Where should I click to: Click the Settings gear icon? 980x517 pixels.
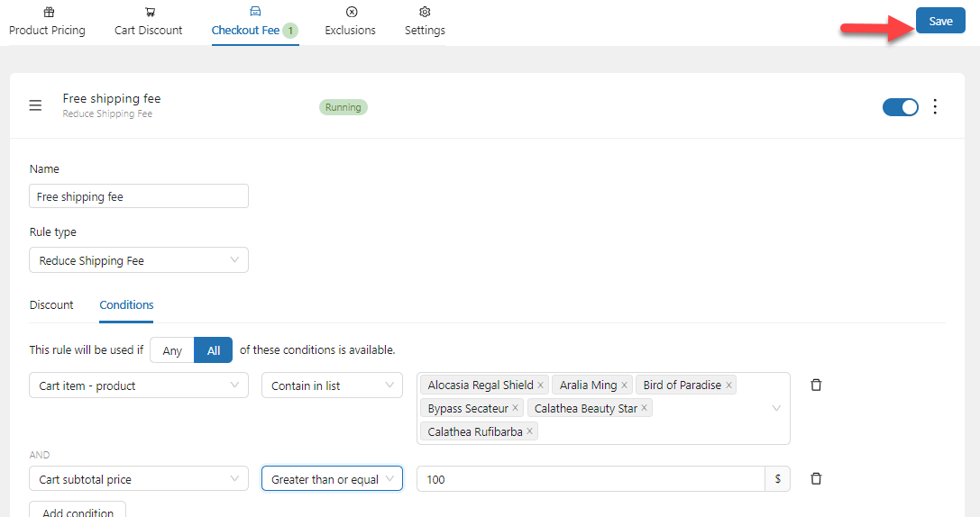[425, 12]
